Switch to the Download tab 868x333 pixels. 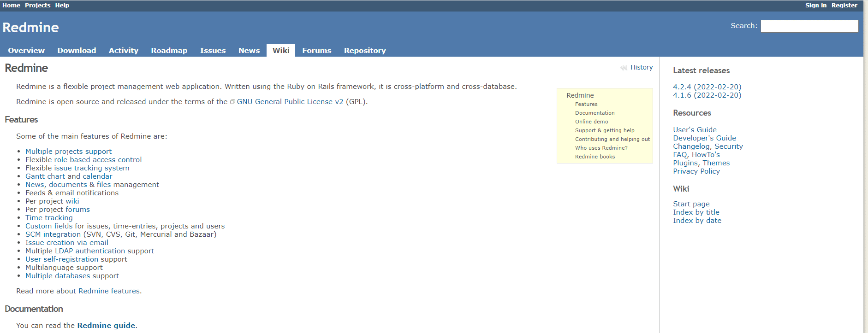point(77,50)
